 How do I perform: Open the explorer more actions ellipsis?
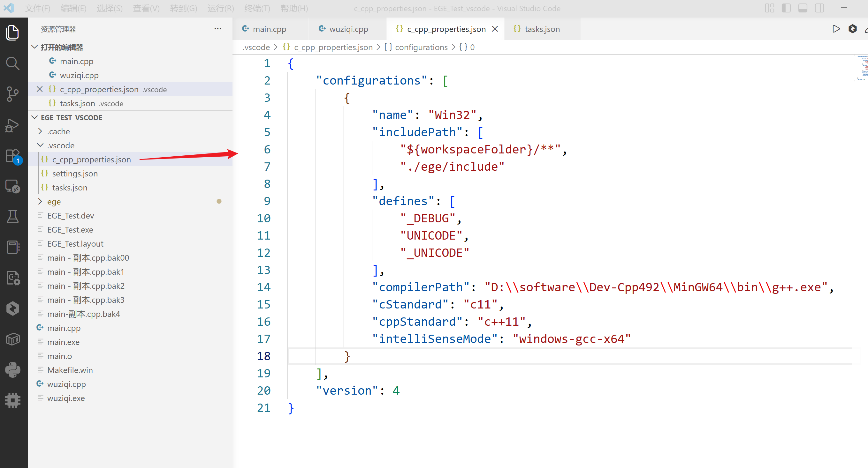click(218, 29)
